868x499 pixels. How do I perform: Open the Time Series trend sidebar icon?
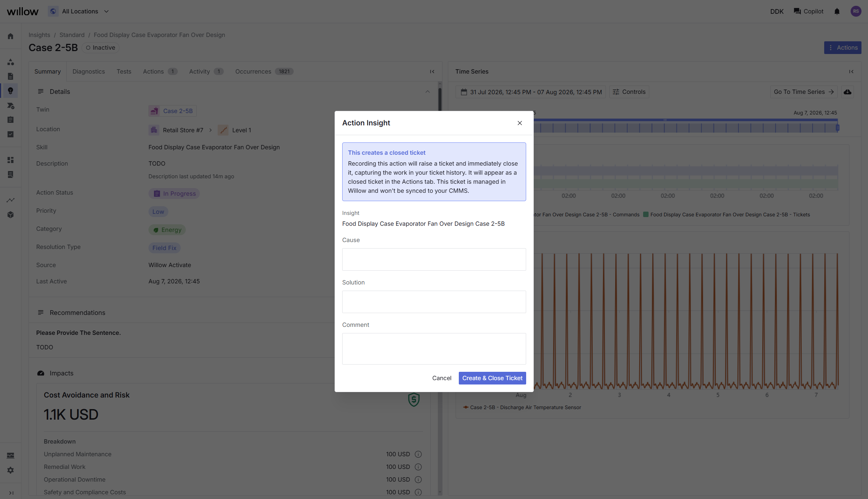(x=11, y=200)
